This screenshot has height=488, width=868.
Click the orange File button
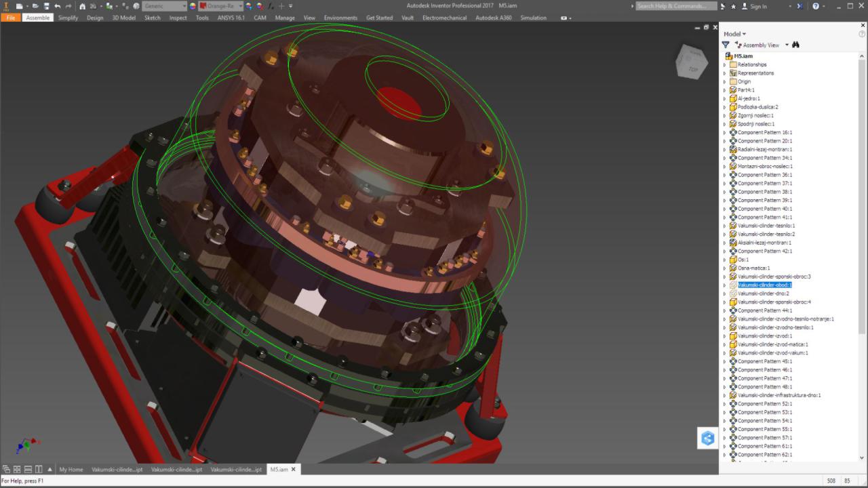(11, 18)
